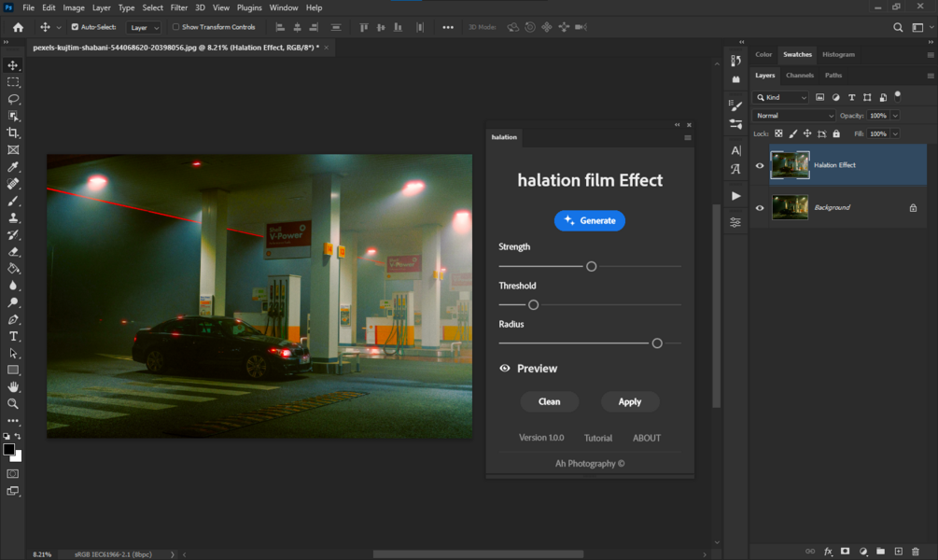Open the Filter menu
The width and height of the screenshot is (938, 560).
point(178,7)
